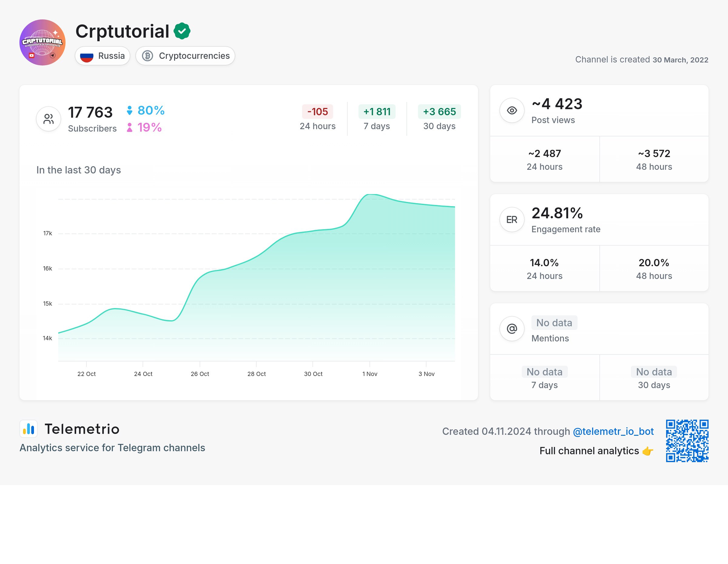The height and width of the screenshot is (564, 728).
Task: Click the In the last 30 days heading
Action: coord(79,170)
